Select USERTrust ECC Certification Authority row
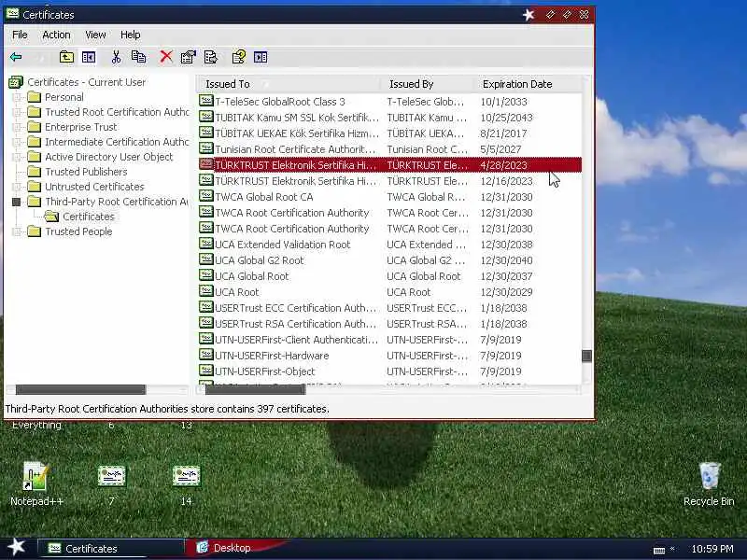Viewport: 747px width, 560px height. 389,308
